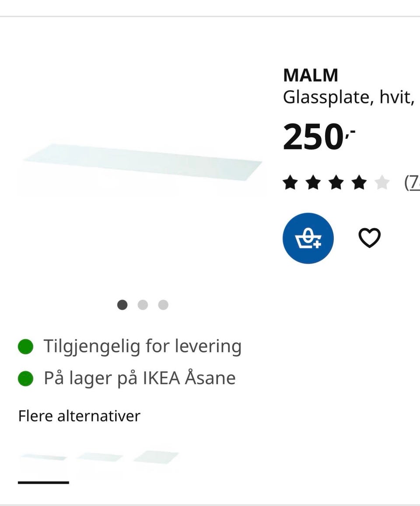Click the unfilled fifth rating star

[x=381, y=183]
